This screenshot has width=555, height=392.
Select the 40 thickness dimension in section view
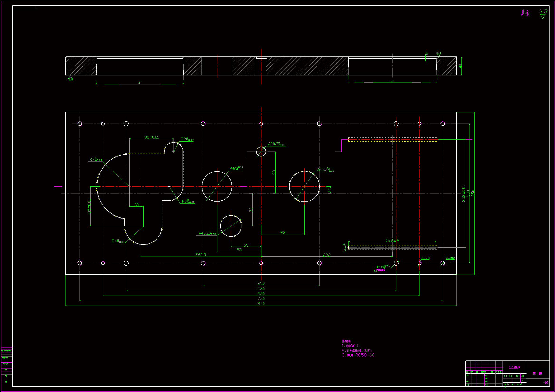point(460,66)
